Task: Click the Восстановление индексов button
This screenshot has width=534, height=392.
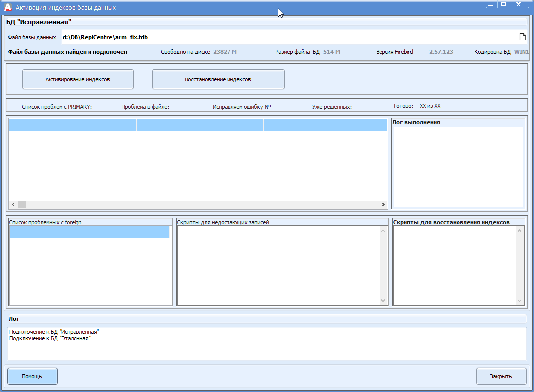Action: click(218, 79)
